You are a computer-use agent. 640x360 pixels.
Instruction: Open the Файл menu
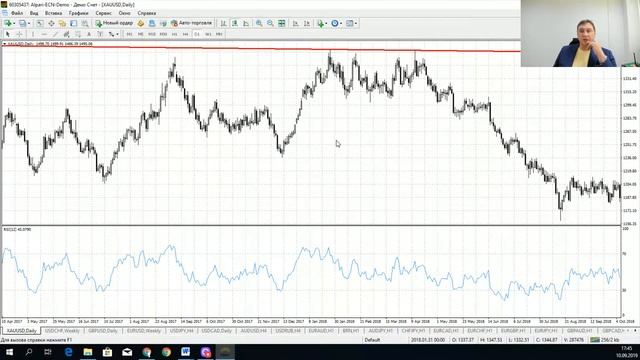coord(17,13)
